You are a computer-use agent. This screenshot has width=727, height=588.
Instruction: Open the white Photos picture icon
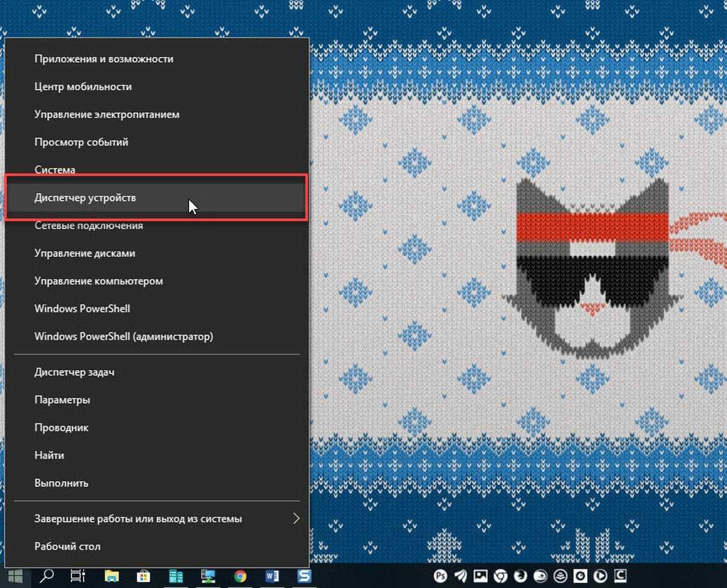point(480,576)
